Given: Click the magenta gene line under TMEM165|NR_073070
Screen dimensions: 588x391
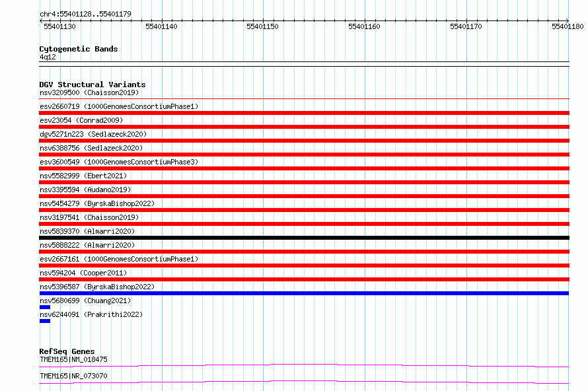Looking at the screenshot, I should click(x=304, y=382).
